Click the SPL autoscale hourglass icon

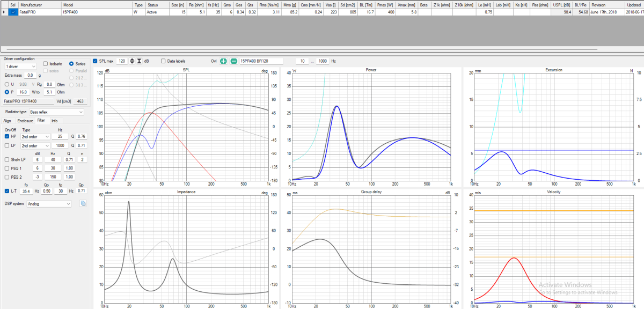click(139, 61)
